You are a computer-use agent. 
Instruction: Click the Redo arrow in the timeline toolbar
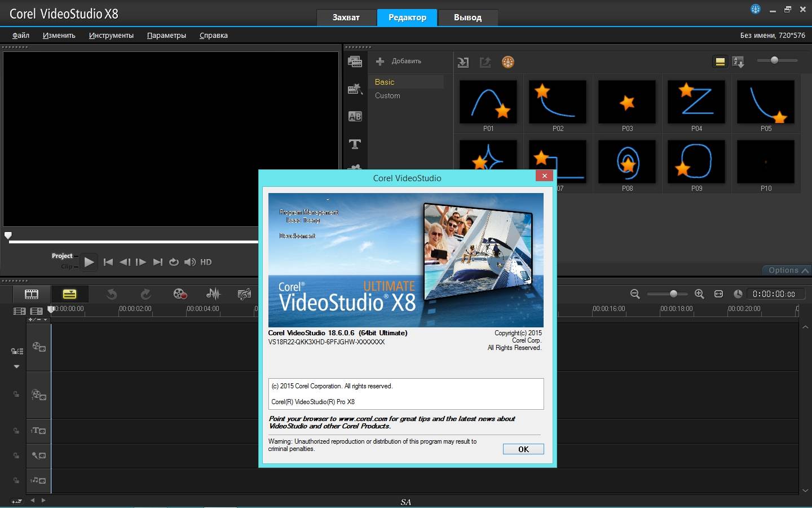coord(145,294)
